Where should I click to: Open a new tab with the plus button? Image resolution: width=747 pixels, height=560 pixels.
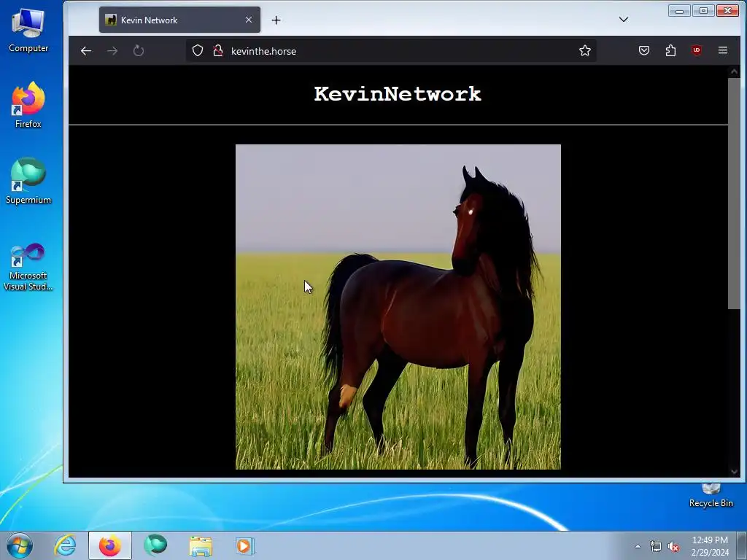(276, 20)
